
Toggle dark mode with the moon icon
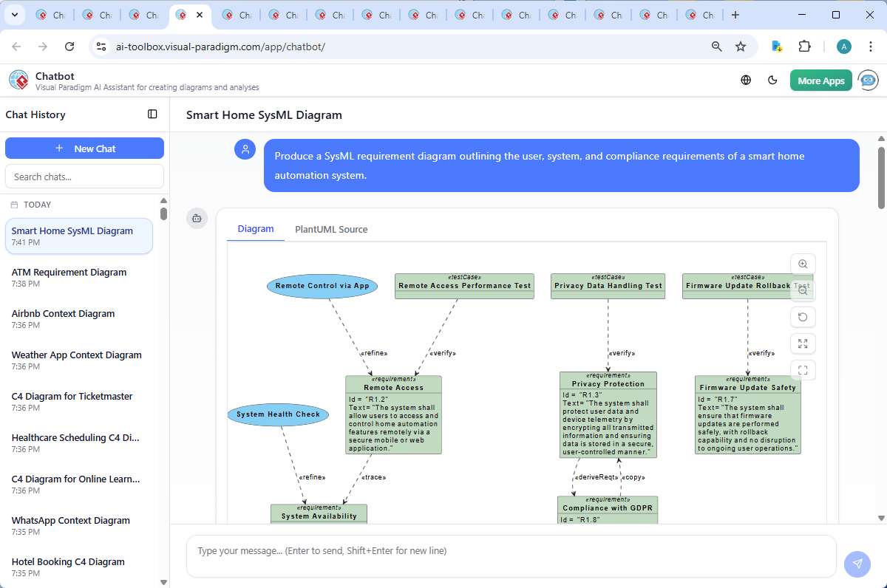pos(772,80)
